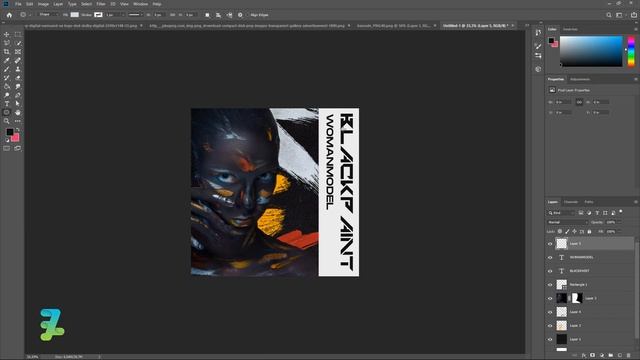Select the Hand tool
This screenshot has height=360, width=640.
(x=18, y=112)
